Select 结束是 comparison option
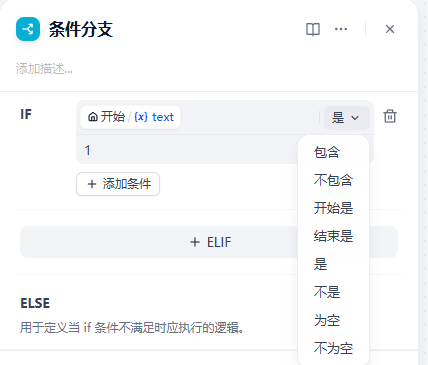Screen dimensions: 428x365 coord(333,236)
